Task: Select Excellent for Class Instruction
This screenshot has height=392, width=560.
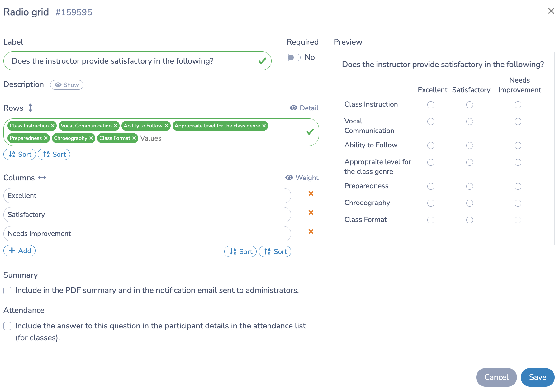Action: click(431, 105)
